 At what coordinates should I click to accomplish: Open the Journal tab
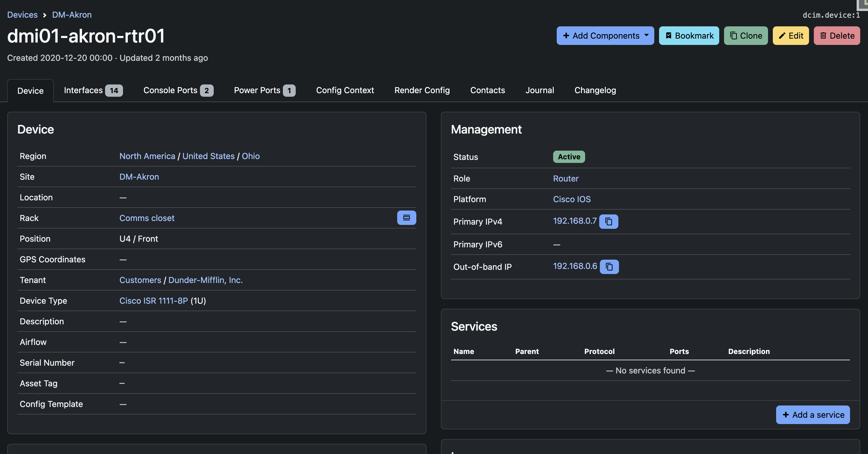(x=540, y=90)
